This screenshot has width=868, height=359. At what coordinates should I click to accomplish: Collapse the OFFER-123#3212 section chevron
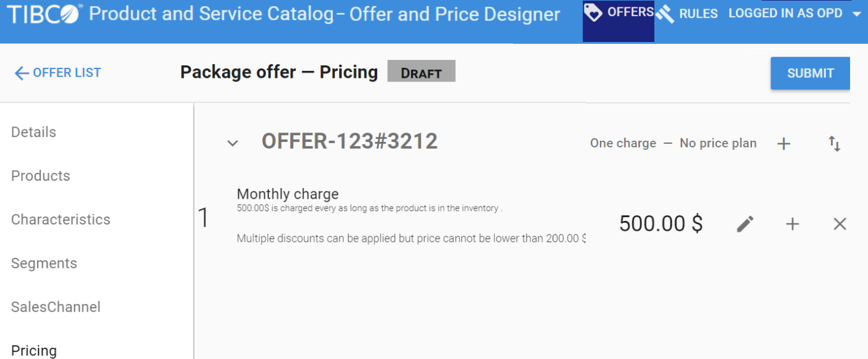click(233, 143)
